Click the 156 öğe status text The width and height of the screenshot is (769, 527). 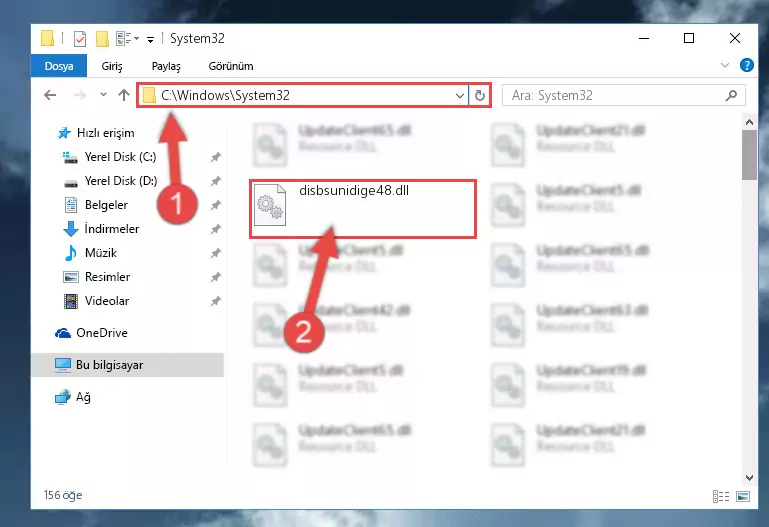point(63,495)
